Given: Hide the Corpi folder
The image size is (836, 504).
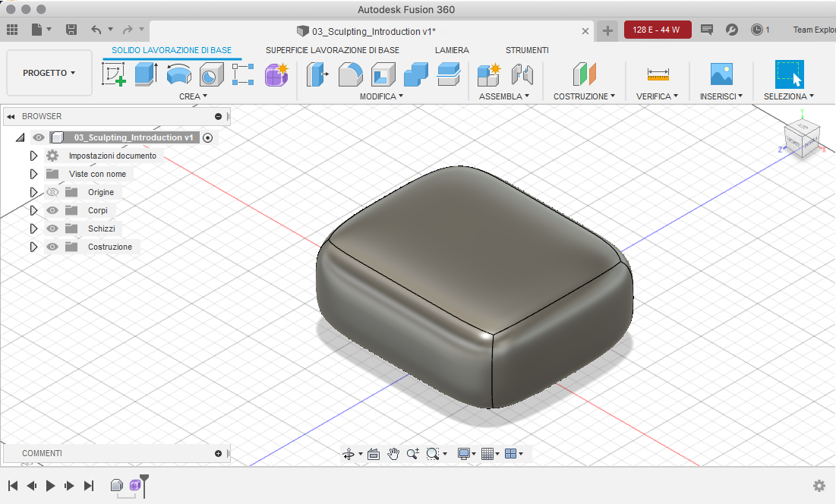Looking at the screenshot, I should (52, 210).
